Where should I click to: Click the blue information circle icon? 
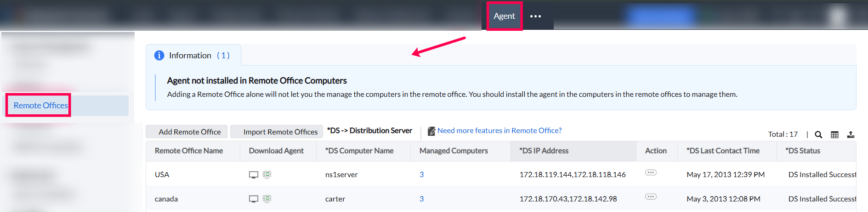point(159,56)
